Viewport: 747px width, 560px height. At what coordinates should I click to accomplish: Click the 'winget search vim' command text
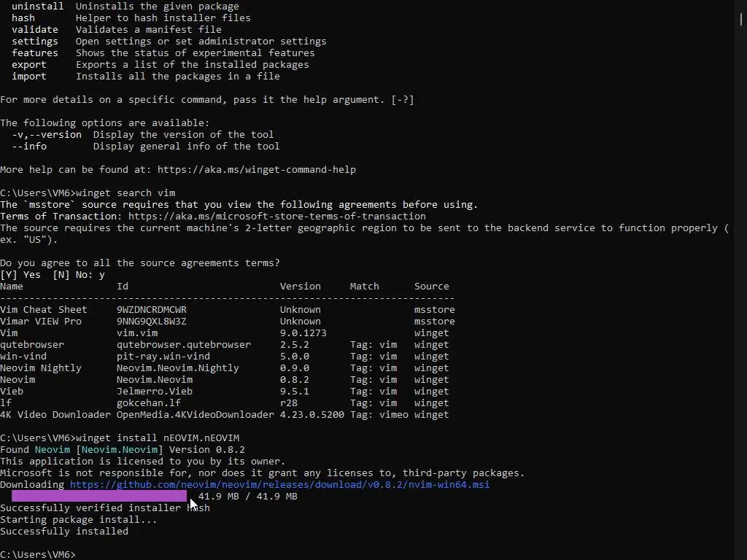(x=125, y=192)
